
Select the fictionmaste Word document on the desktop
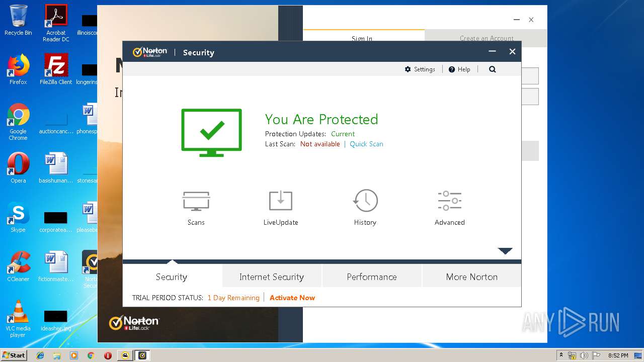coord(56,266)
